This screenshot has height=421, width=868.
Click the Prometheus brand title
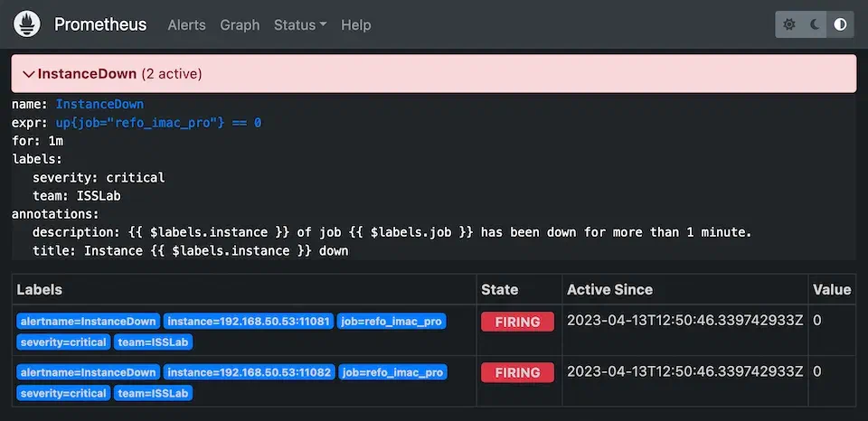(100, 24)
